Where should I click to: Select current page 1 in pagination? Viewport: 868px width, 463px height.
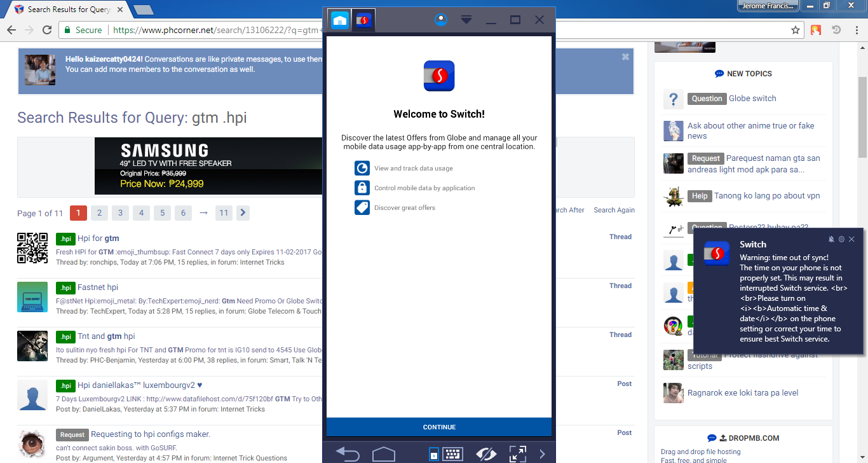pyautogui.click(x=78, y=213)
